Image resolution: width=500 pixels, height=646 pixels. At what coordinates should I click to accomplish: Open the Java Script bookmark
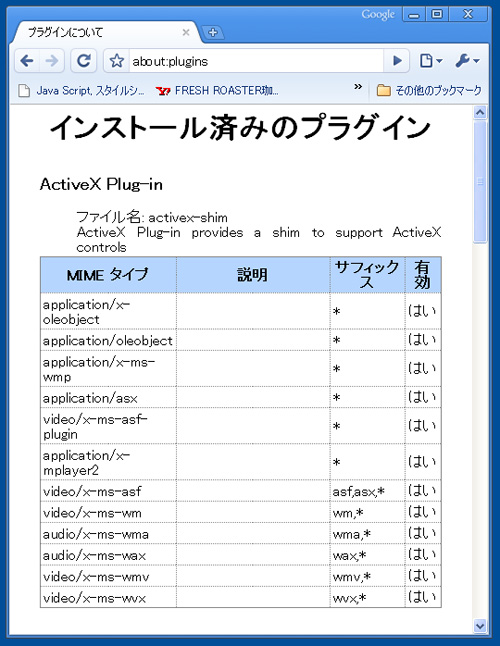pos(82,90)
